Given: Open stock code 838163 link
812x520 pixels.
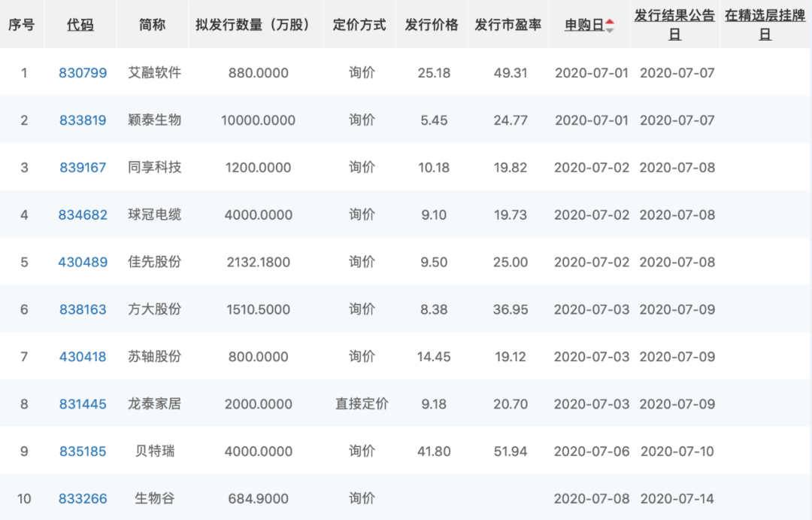Looking at the screenshot, I should pos(83,310).
